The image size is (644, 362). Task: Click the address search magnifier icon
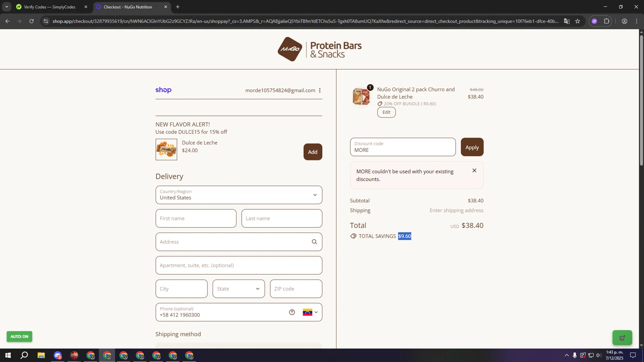314,242
